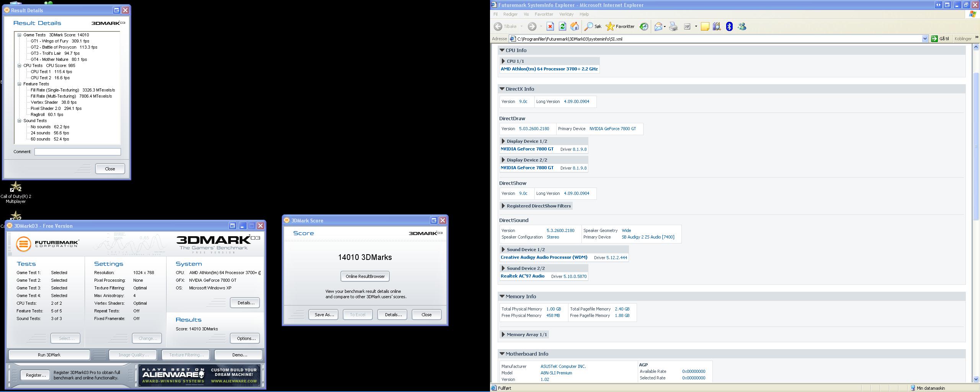Image resolution: width=980 pixels, height=392 pixels.
Task: Open the Fil menu
Action: [495, 14]
